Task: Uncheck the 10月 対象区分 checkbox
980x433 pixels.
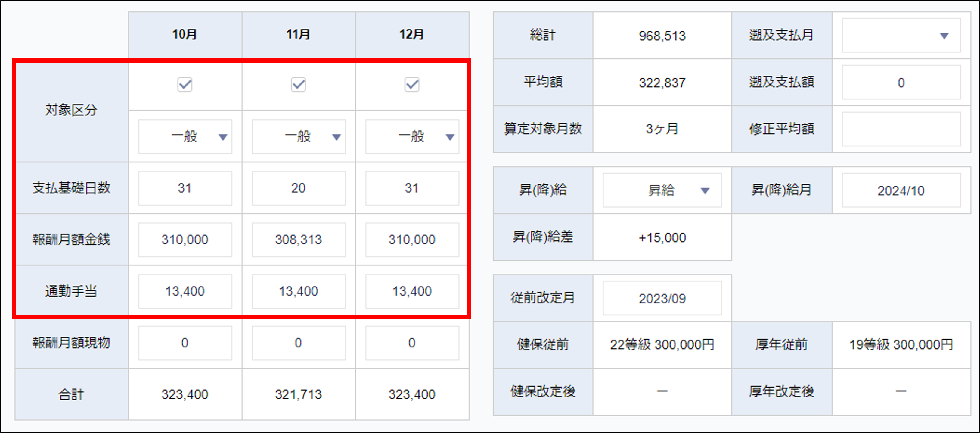Action: (185, 85)
